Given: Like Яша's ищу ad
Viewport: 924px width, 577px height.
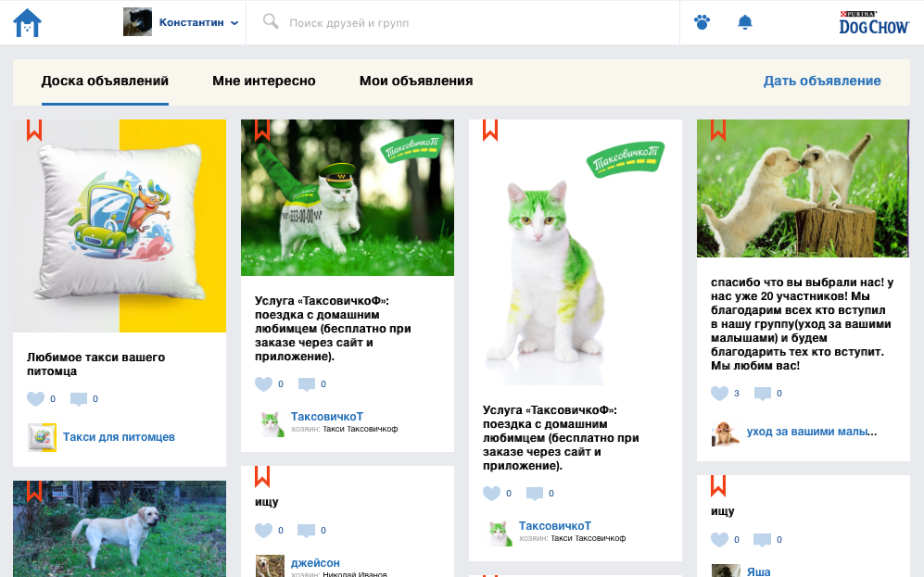Looking at the screenshot, I should pyautogui.click(x=720, y=539).
